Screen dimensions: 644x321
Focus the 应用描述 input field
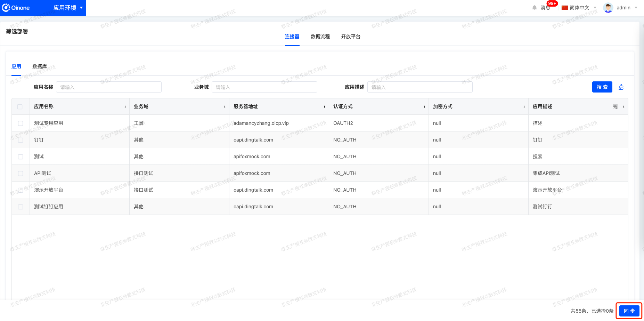[x=420, y=87]
